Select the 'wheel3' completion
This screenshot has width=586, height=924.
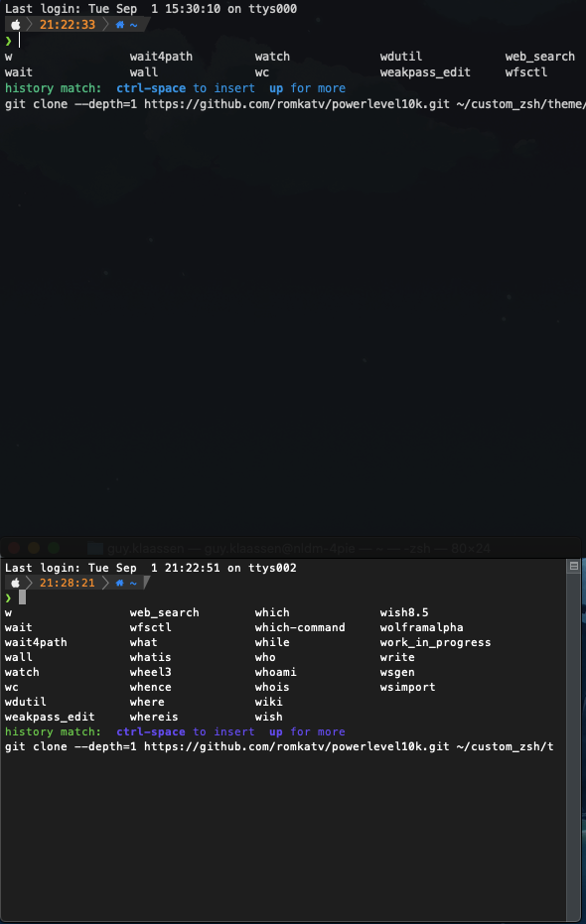[150, 672]
